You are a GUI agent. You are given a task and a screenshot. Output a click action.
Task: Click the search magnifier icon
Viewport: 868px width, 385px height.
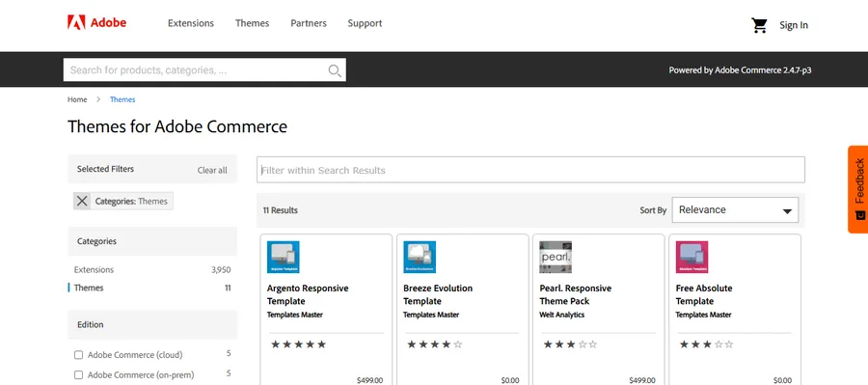click(335, 70)
